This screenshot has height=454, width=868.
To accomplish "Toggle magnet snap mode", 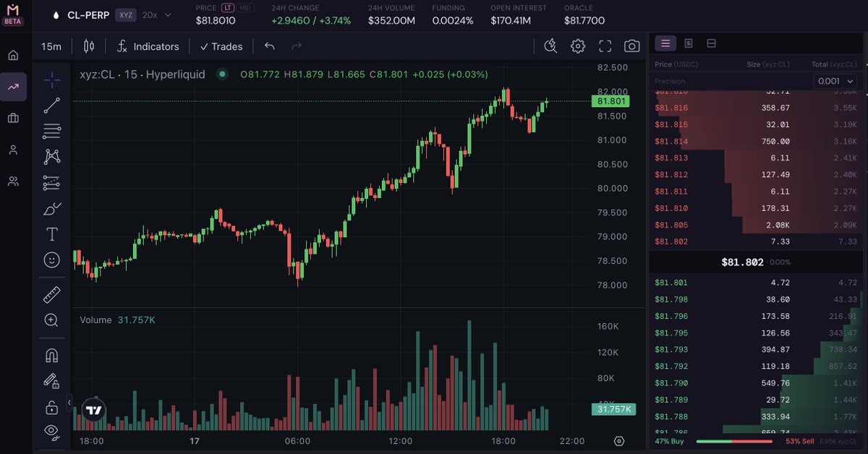I will (x=51, y=355).
